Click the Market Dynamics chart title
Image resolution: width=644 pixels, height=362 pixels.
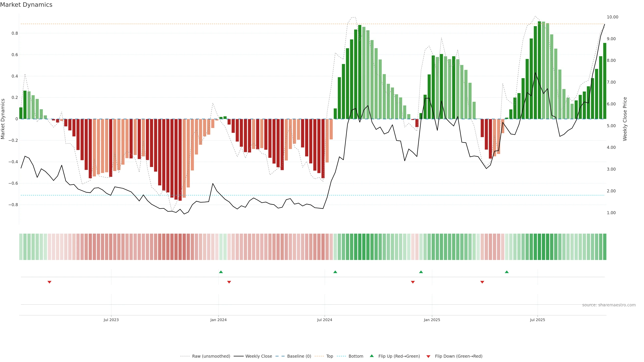pyautogui.click(x=26, y=5)
